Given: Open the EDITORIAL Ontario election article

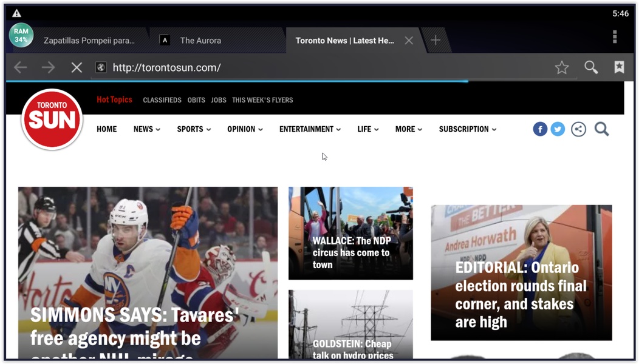Looking at the screenshot, I should (x=521, y=272).
